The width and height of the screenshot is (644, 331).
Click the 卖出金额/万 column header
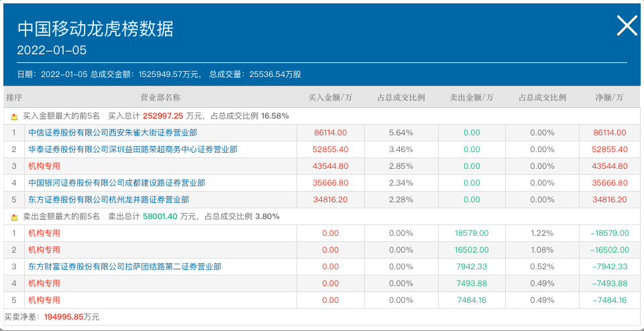point(472,98)
